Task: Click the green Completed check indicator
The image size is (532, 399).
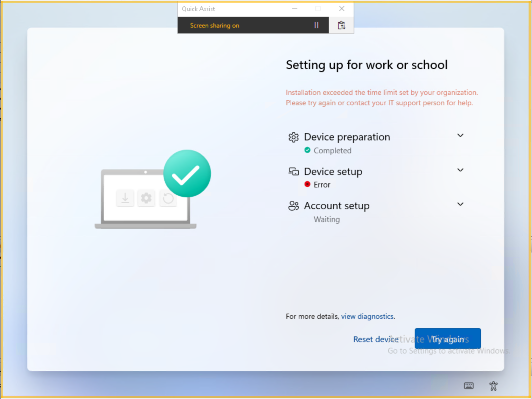Action: click(307, 150)
